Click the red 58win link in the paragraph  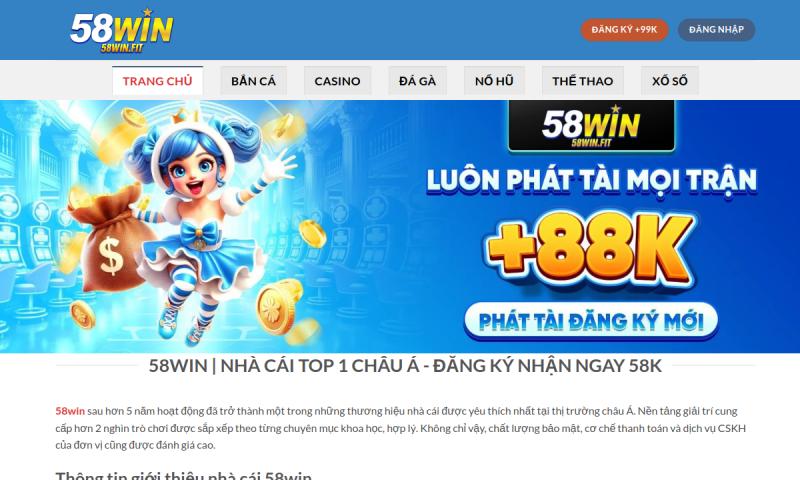tap(70, 411)
